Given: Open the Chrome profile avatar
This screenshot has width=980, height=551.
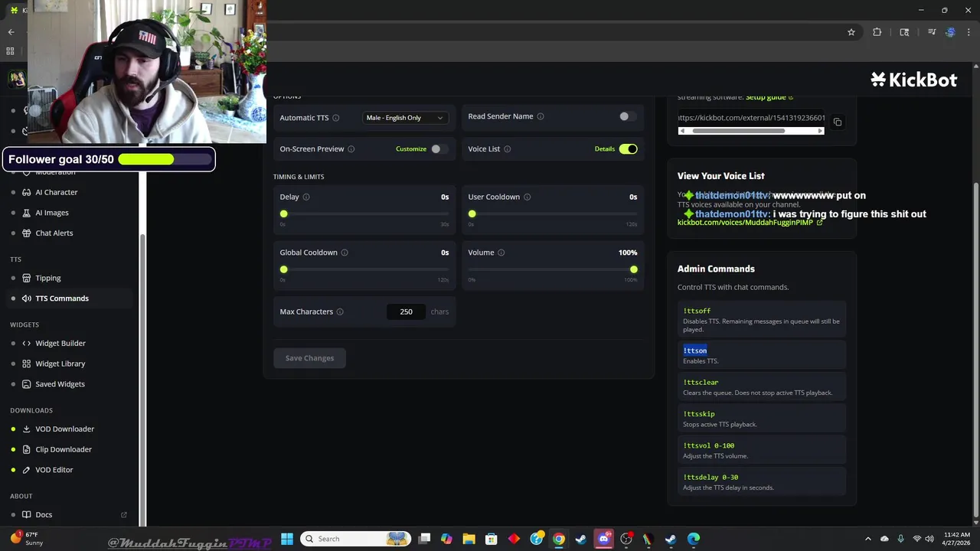Looking at the screenshot, I should coord(950,32).
